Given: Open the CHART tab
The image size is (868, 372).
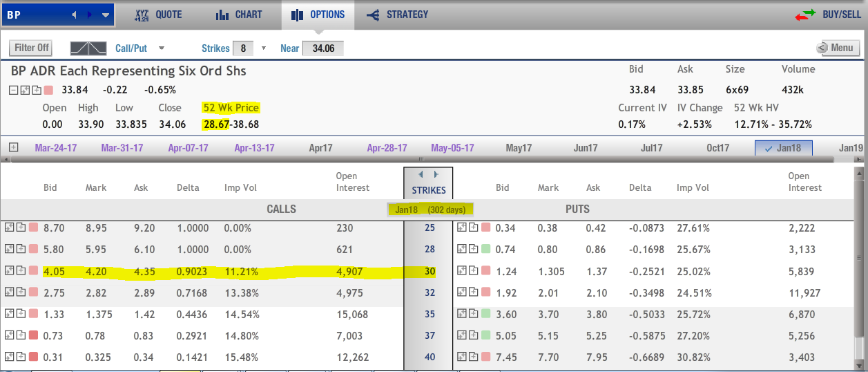Looking at the screenshot, I should 239,15.
